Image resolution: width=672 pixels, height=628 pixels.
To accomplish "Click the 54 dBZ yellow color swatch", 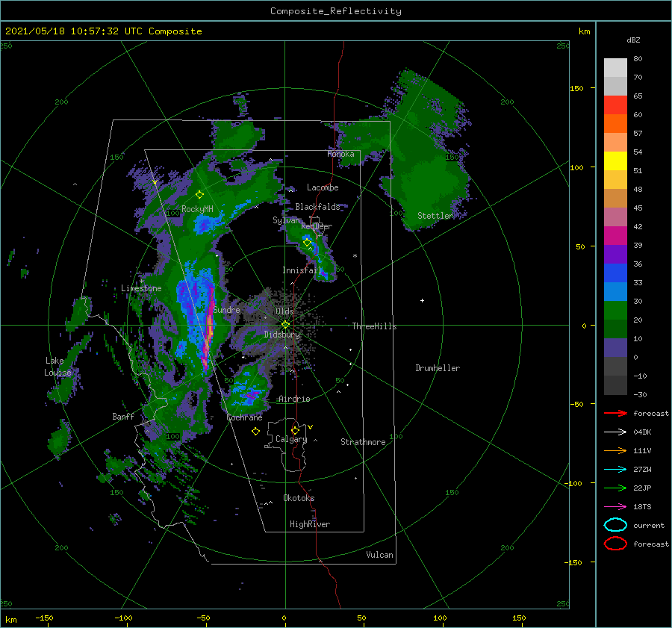I will coord(615,161).
